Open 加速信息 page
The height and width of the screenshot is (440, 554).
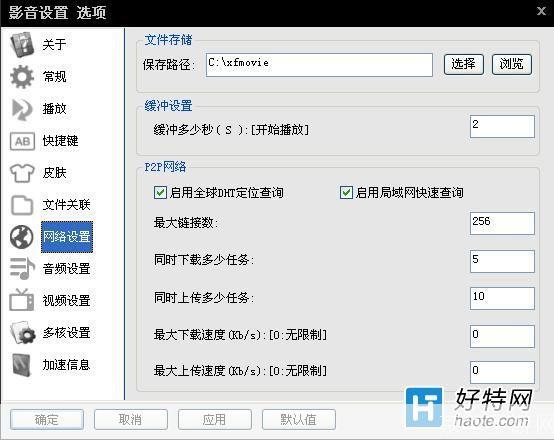coord(66,365)
